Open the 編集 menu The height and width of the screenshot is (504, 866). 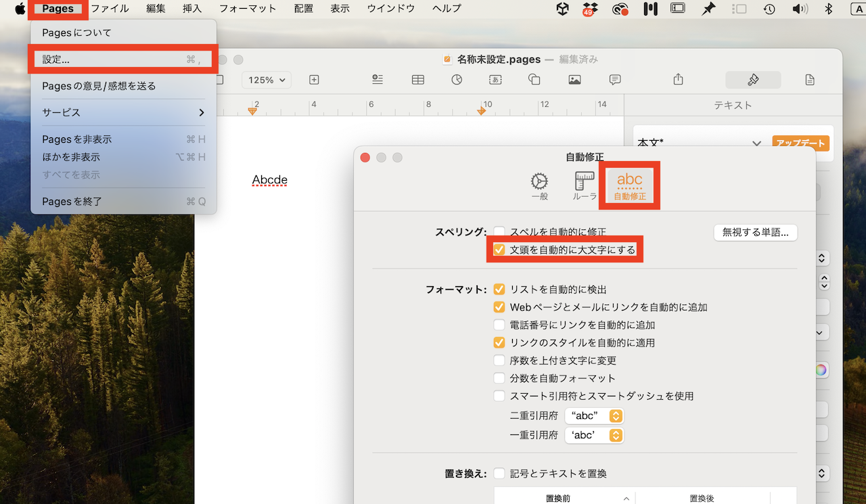point(156,9)
